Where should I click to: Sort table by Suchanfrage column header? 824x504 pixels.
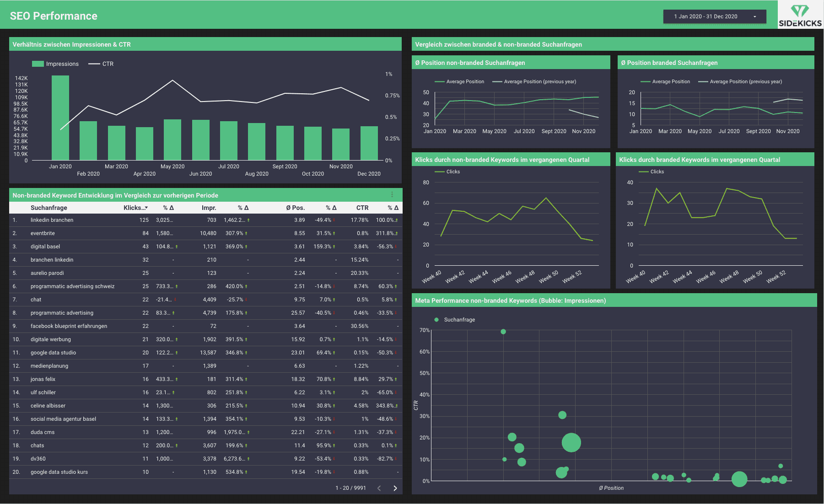click(x=49, y=208)
